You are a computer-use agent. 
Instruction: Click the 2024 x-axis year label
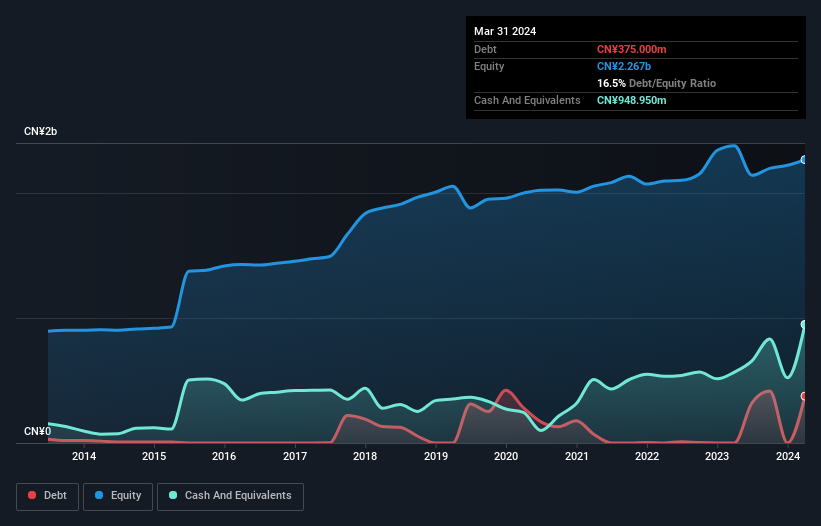787,457
